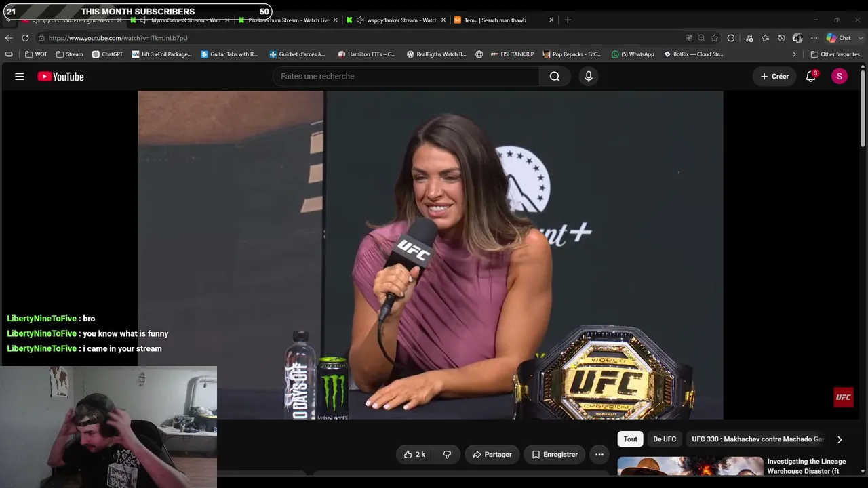Reload the page with the refresh icon
Viewport: 868px width, 488px height.
point(25,38)
